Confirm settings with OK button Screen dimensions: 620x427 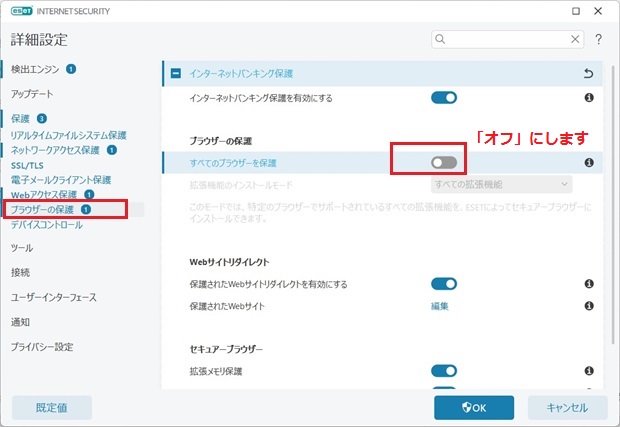click(x=474, y=408)
